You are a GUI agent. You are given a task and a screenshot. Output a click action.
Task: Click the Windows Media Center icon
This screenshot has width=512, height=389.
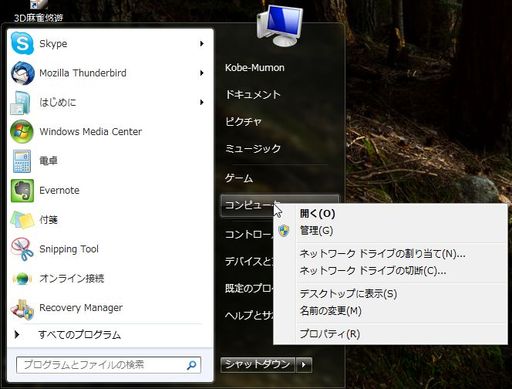click(22, 131)
